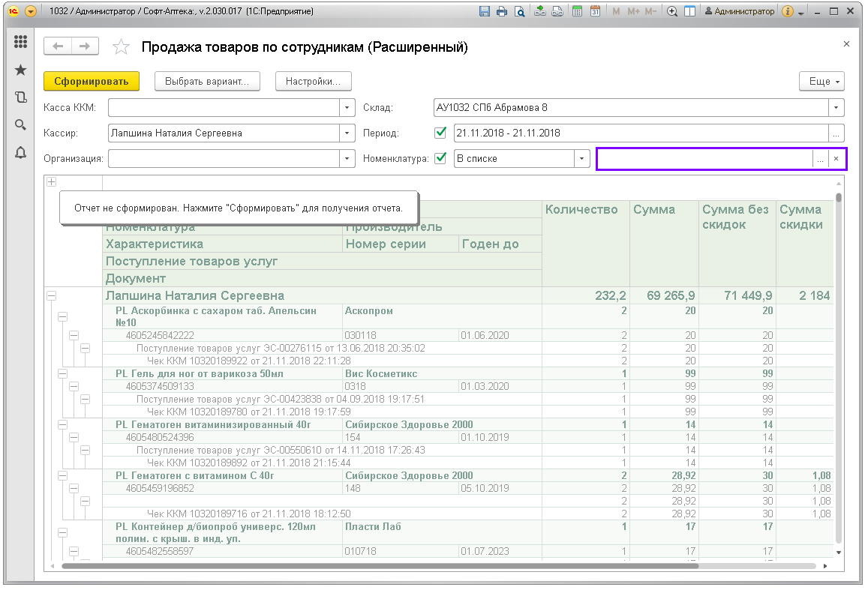Open the calendar icon in title bar
This screenshot has height=593, width=868.
coord(595,12)
